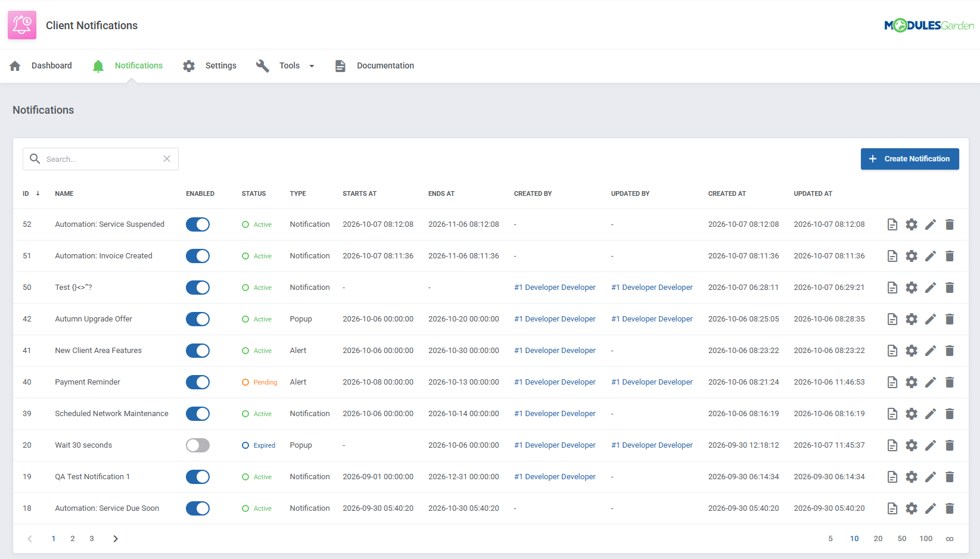This screenshot has height=559, width=980.
Task: Enable the Wait 30 seconds toggle
Action: point(198,445)
